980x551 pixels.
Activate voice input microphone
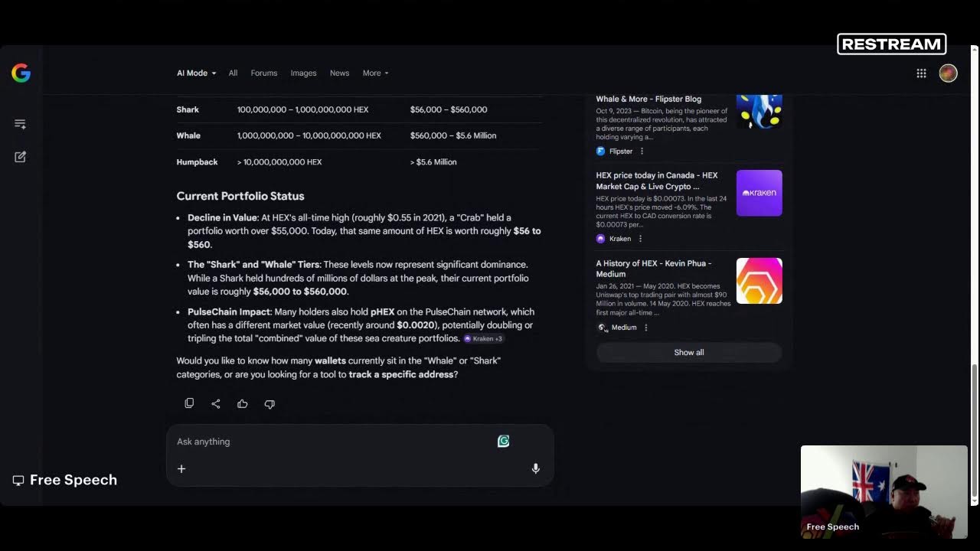point(536,468)
